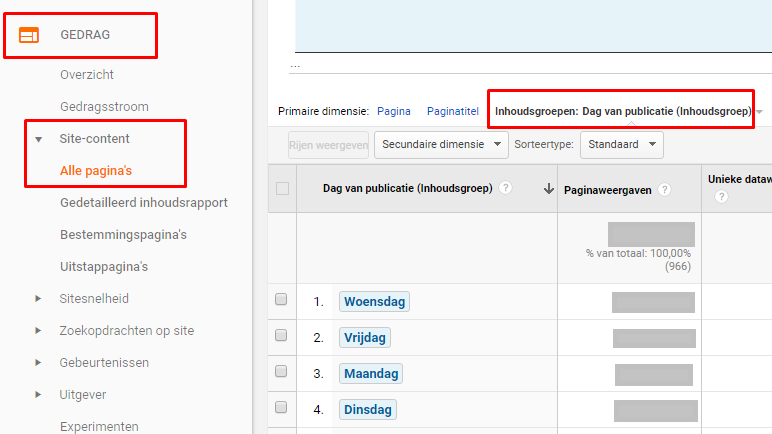Show help for Dag van publicatie column

505,188
